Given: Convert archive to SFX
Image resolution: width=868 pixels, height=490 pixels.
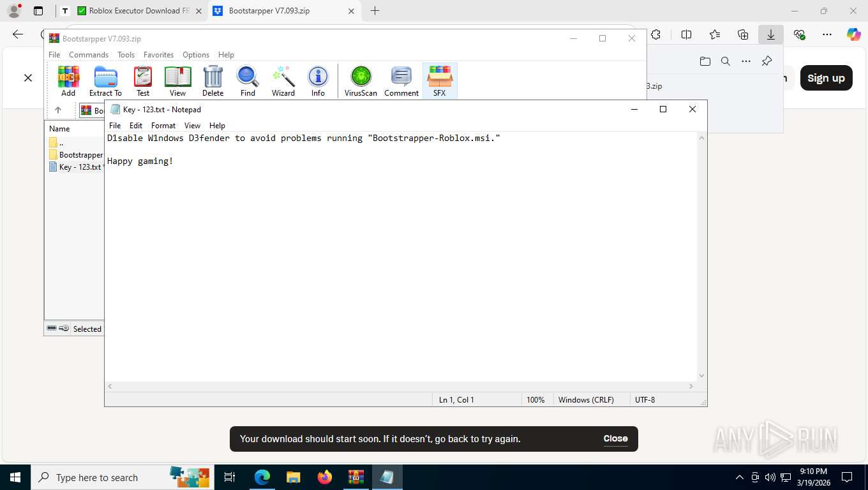Looking at the screenshot, I should (440, 81).
